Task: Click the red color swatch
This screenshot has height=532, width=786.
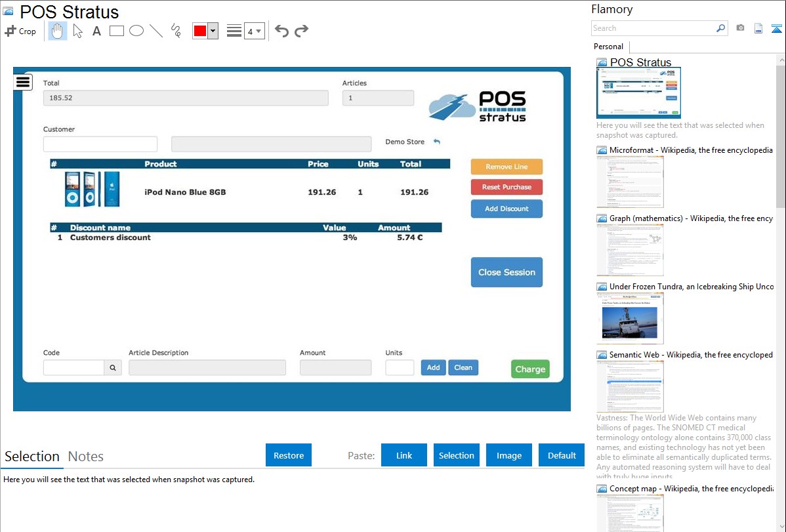Action: tap(200, 31)
